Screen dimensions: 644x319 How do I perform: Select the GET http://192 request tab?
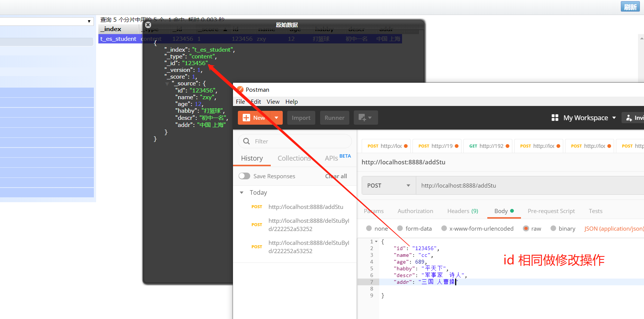coord(487,146)
